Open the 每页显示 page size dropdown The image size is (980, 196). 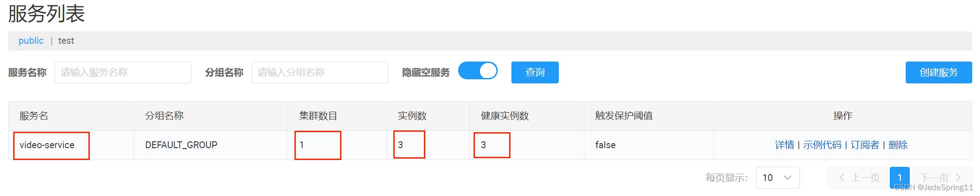(x=777, y=178)
